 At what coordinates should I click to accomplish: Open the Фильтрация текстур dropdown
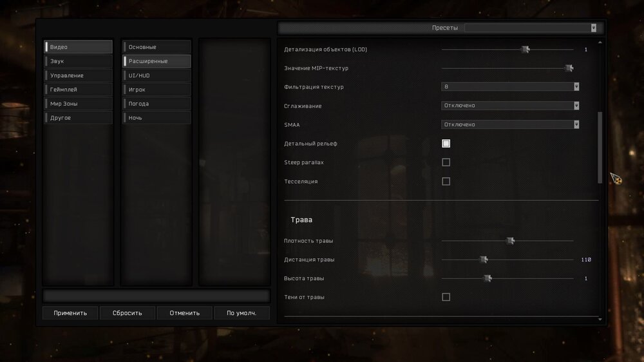point(510,87)
